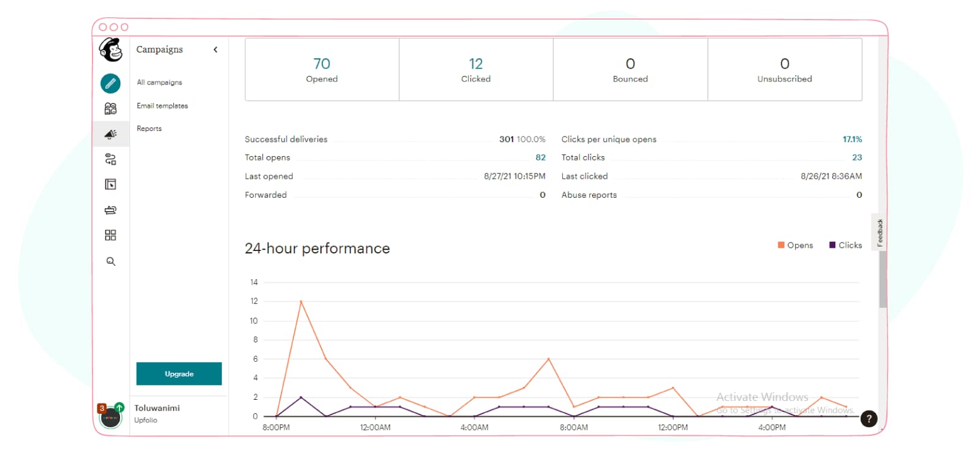Open the Help question mark button
This screenshot has width=980, height=453.
pos(869,418)
